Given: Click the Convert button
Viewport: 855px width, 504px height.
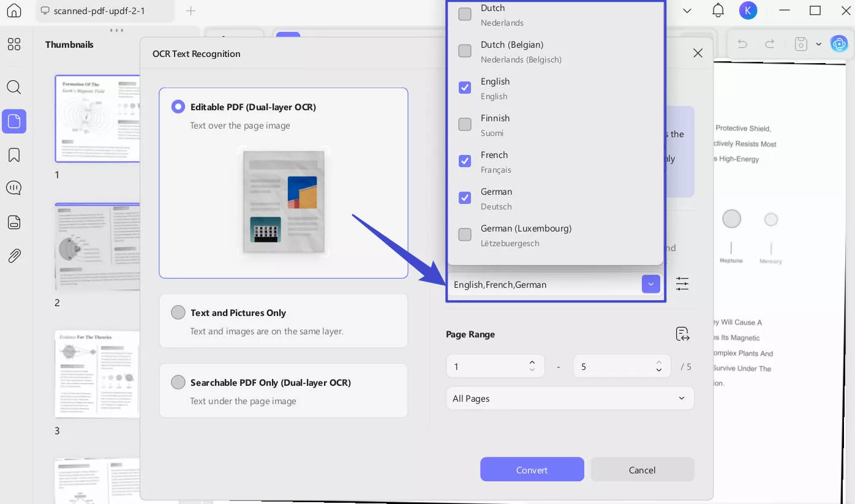Looking at the screenshot, I should (x=532, y=470).
